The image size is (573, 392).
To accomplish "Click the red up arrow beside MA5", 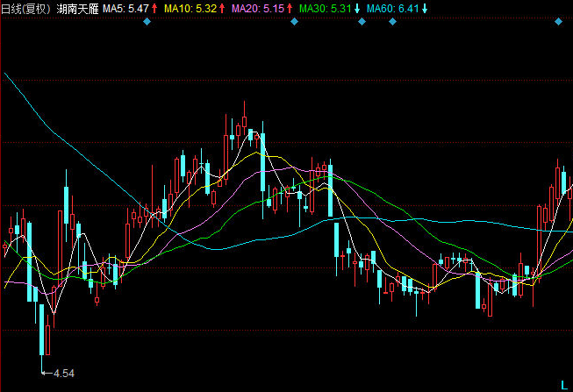I will click(x=154, y=9).
